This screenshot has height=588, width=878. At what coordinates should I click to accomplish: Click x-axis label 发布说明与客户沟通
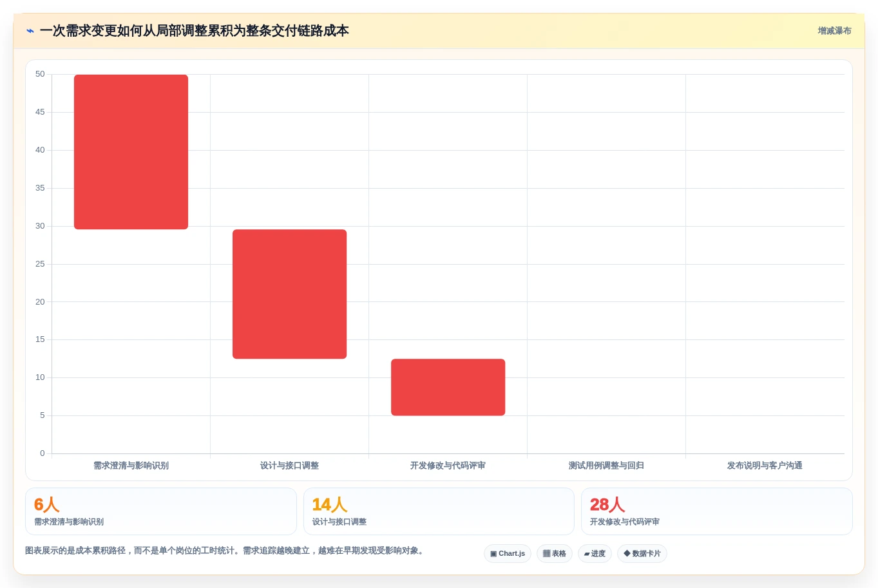765,466
